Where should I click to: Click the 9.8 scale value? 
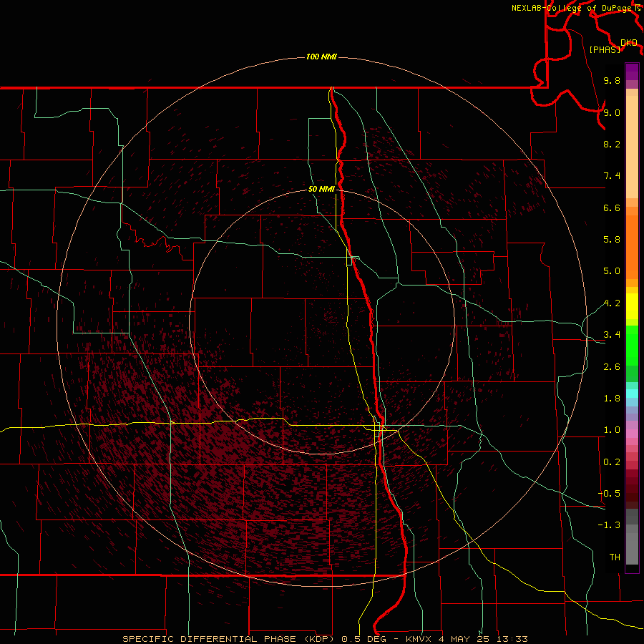click(x=612, y=80)
